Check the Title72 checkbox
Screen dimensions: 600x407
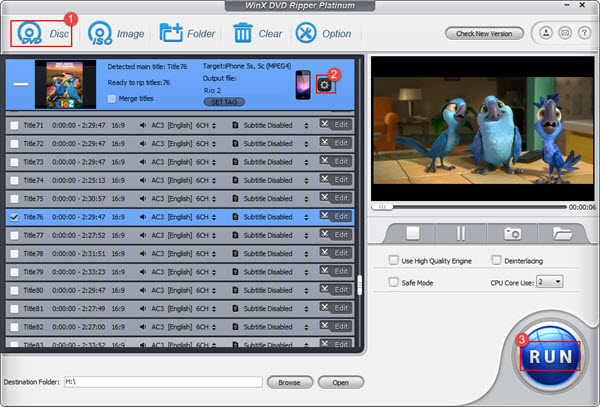point(14,144)
